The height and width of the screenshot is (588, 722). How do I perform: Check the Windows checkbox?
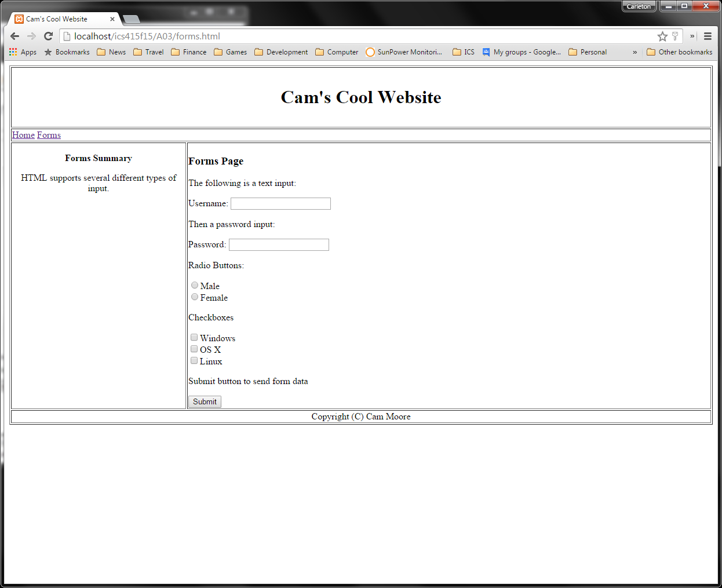194,337
